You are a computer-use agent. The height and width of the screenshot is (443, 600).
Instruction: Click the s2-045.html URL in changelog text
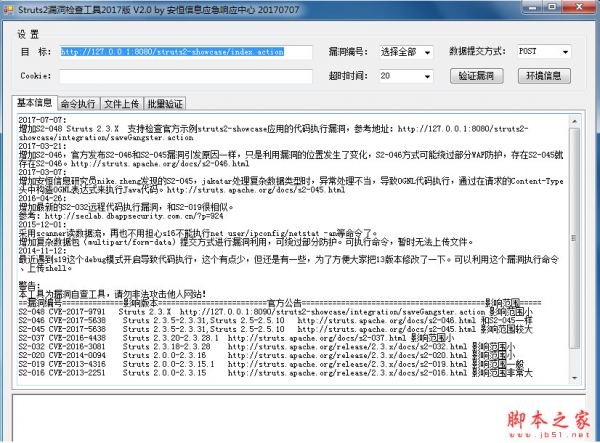pos(256,190)
